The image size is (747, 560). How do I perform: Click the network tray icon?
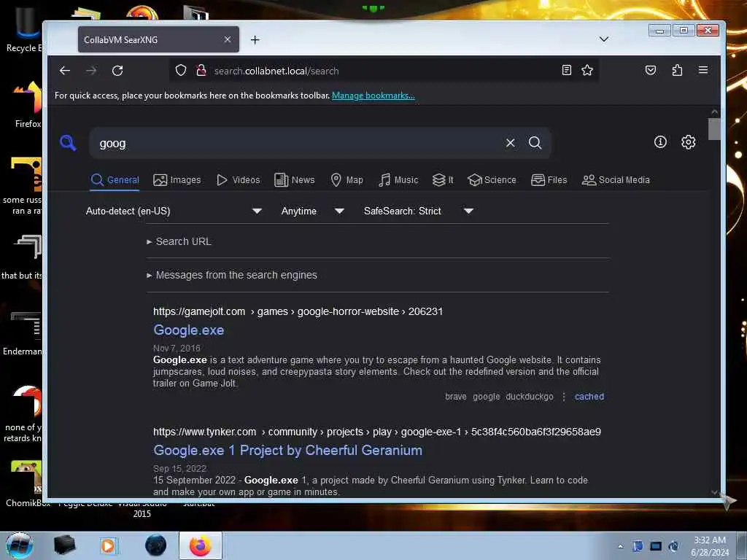pos(656,546)
